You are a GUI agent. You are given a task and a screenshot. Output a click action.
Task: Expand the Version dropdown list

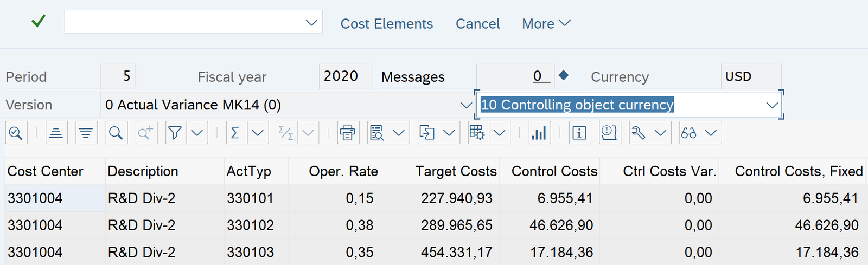pos(465,105)
